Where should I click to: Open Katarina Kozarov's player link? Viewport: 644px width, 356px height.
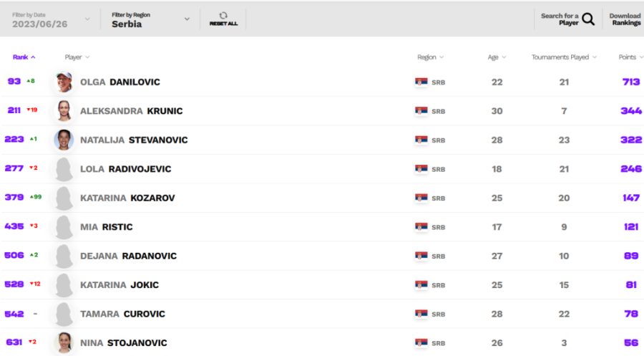click(x=127, y=198)
